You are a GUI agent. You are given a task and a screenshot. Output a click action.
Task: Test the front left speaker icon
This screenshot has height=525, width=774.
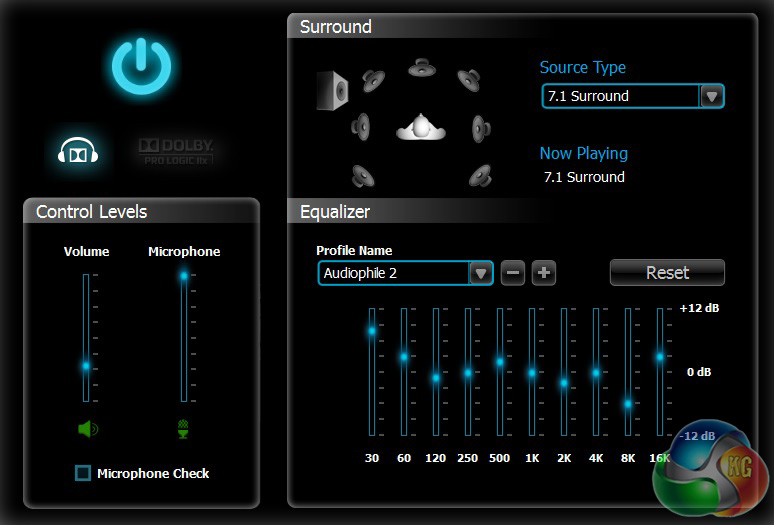tap(373, 80)
